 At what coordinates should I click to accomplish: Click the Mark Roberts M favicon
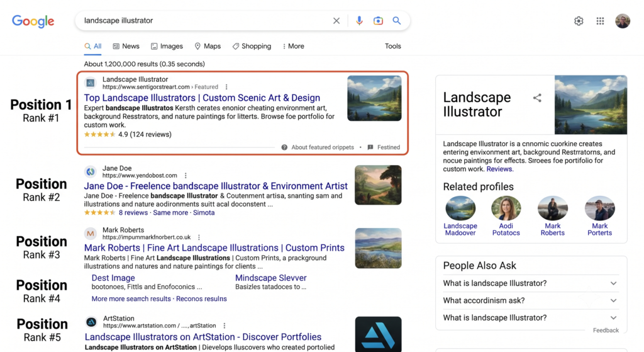click(x=91, y=234)
